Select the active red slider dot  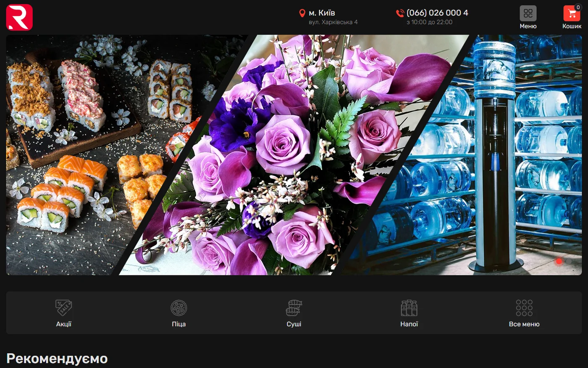(559, 261)
